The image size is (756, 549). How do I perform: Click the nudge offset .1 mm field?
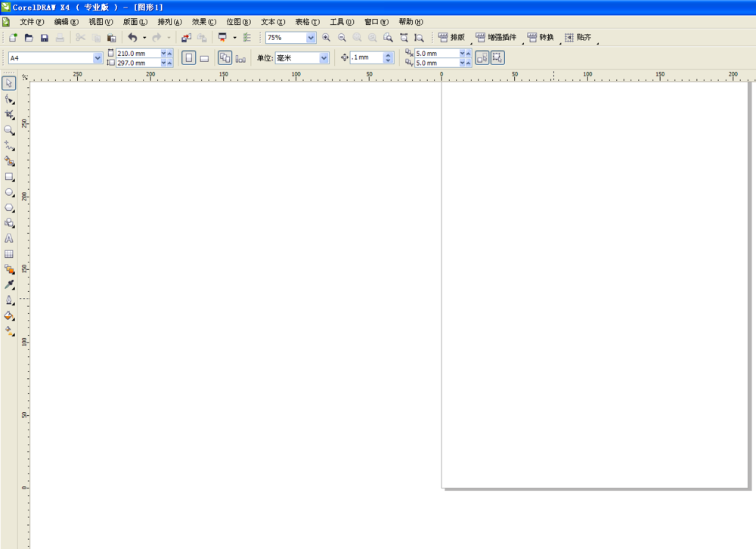click(x=367, y=58)
